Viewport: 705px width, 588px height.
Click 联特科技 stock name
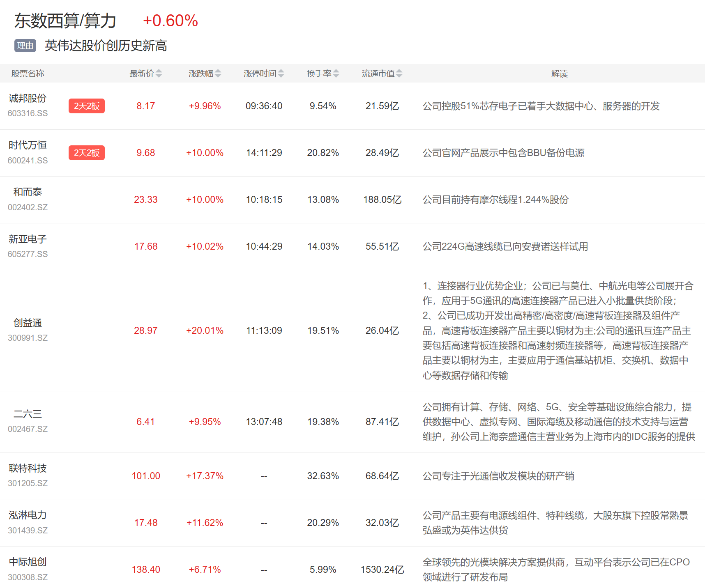(x=28, y=468)
